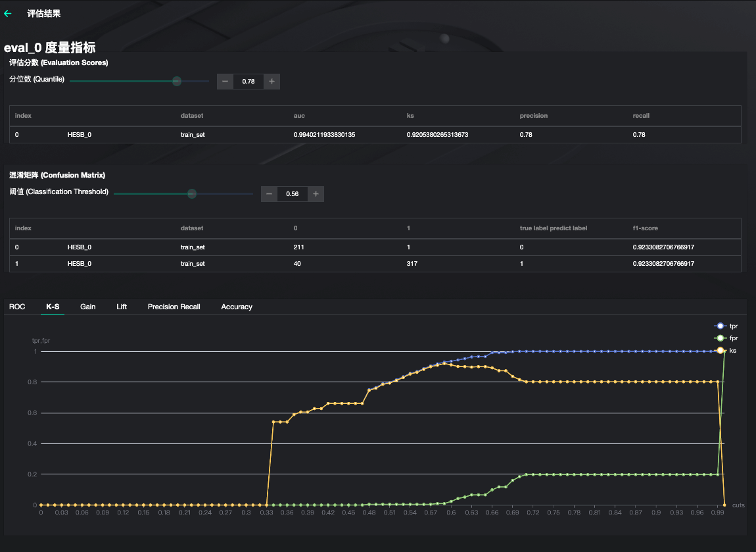This screenshot has width=756, height=552.
Task: Select the K-S tab
Action: tap(53, 307)
